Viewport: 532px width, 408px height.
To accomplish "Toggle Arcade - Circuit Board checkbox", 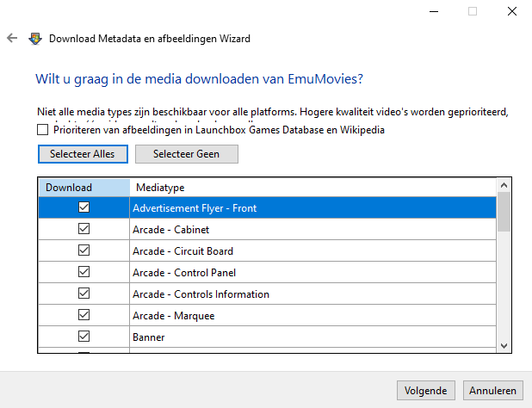I will tap(84, 250).
